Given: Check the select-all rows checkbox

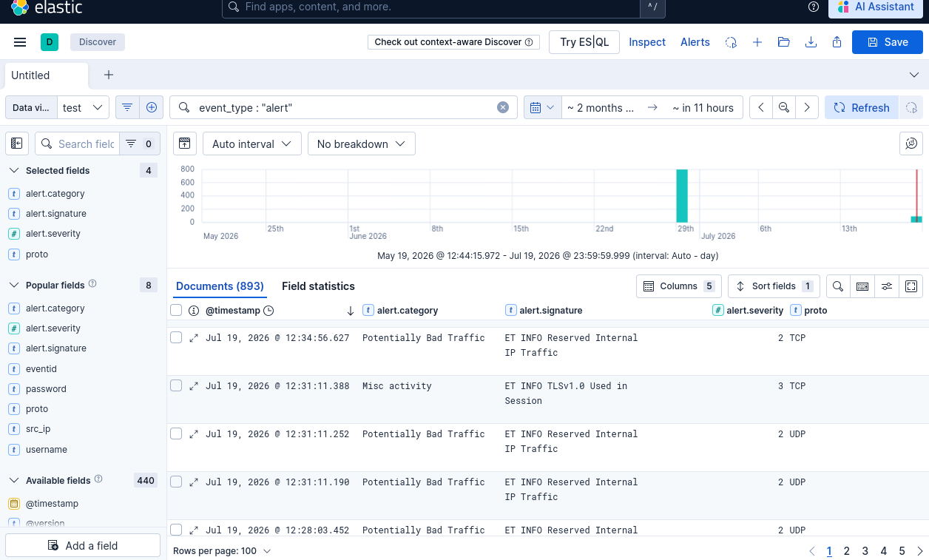Looking at the screenshot, I should (x=176, y=310).
